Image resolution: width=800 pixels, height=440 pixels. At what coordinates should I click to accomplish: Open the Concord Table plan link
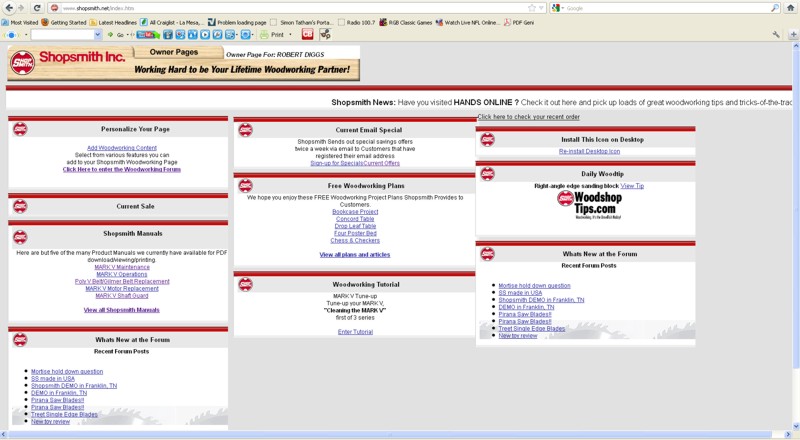[355, 219]
